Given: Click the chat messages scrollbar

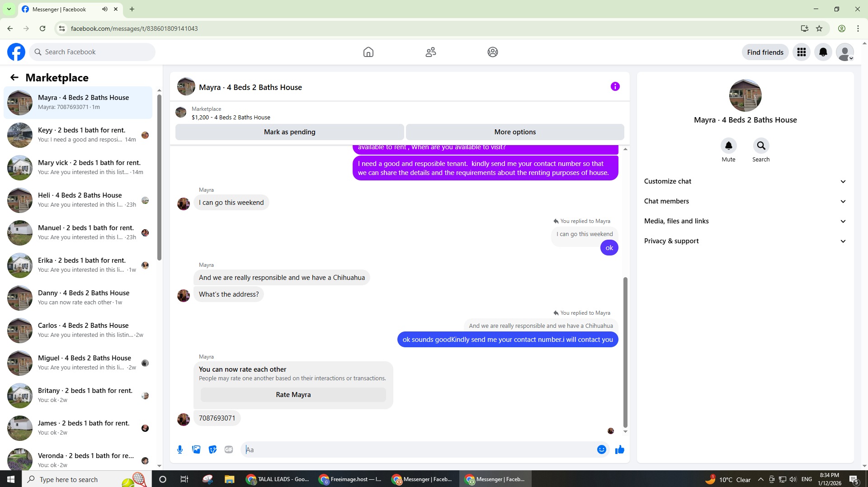Looking at the screenshot, I should point(625,352).
